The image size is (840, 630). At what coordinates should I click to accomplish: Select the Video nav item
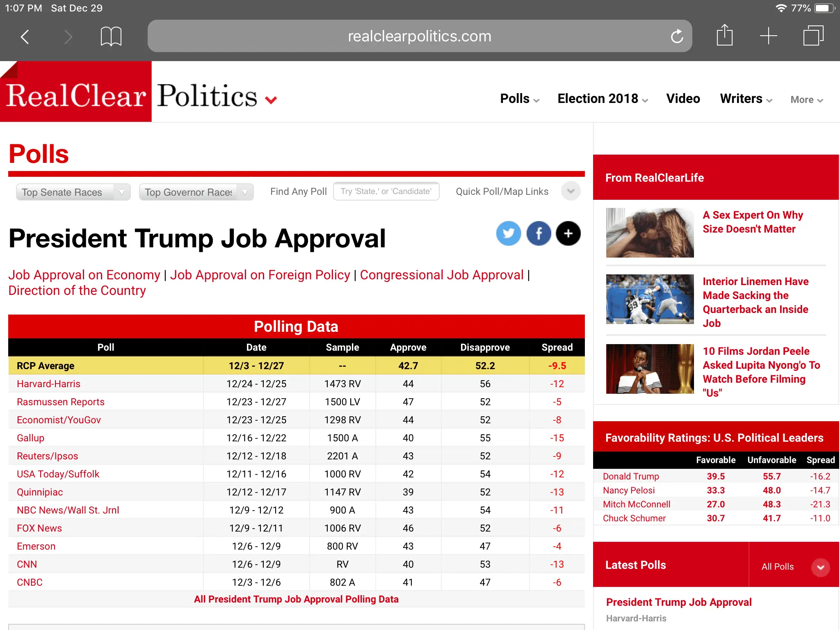683,99
